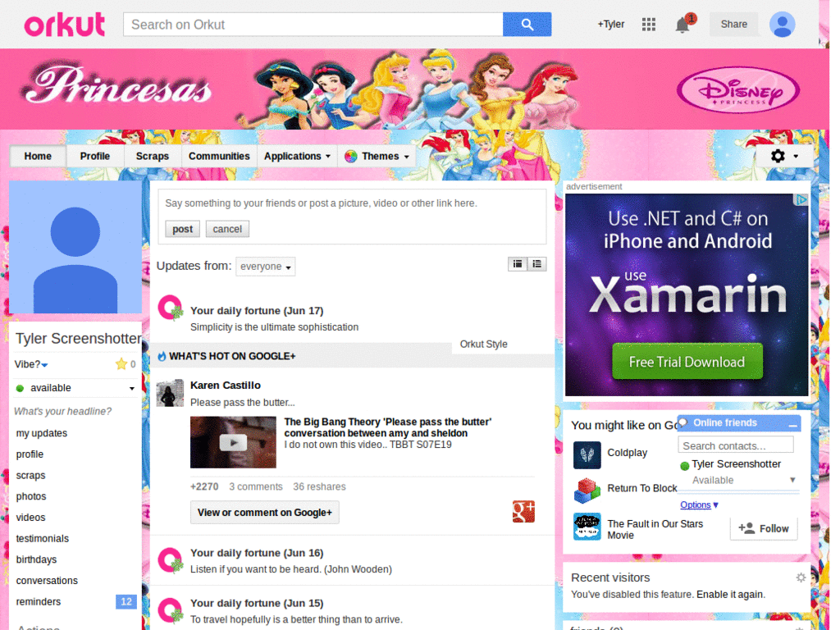Click the Themes color wheel icon
Image resolution: width=840 pixels, height=630 pixels.
[351, 157]
